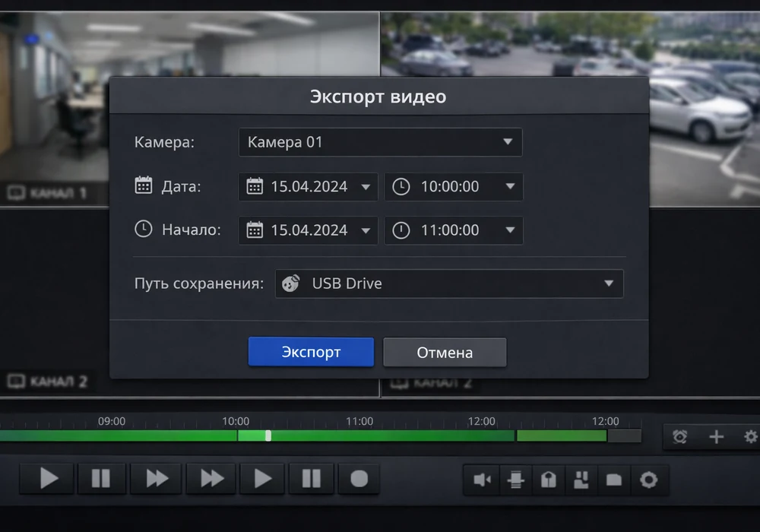
Task: Click the monitor icon beside КАНАЛ 1
Action: [16, 193]
